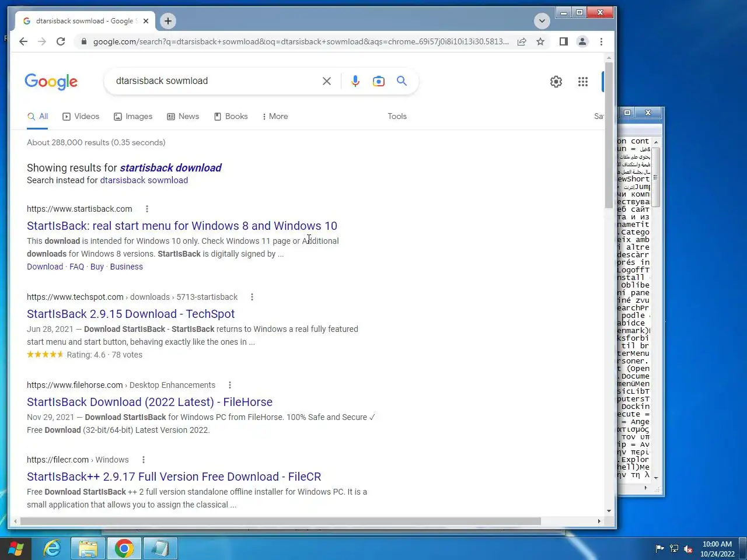
Task: Open StartIsBack: real start menu result
Action: [x=182, y=226]
